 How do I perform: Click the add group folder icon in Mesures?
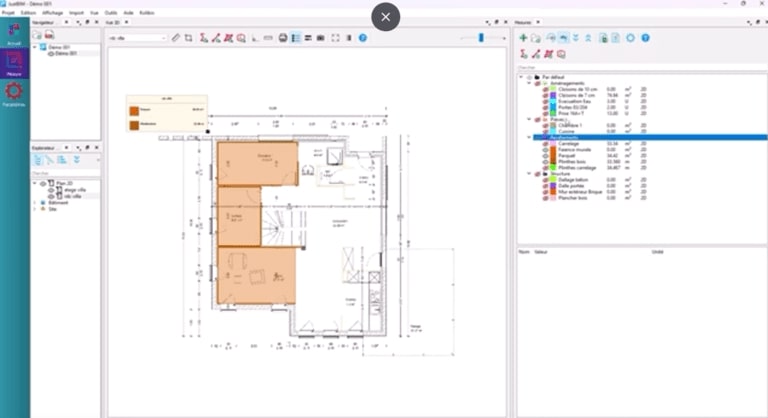tap(536, 38)
